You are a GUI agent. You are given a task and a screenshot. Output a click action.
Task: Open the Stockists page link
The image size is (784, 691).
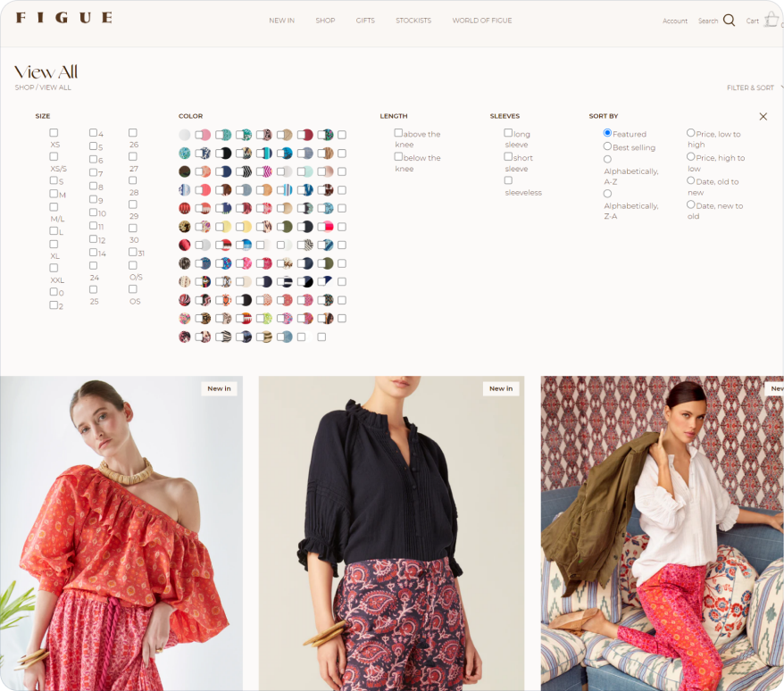click(413, 21)
